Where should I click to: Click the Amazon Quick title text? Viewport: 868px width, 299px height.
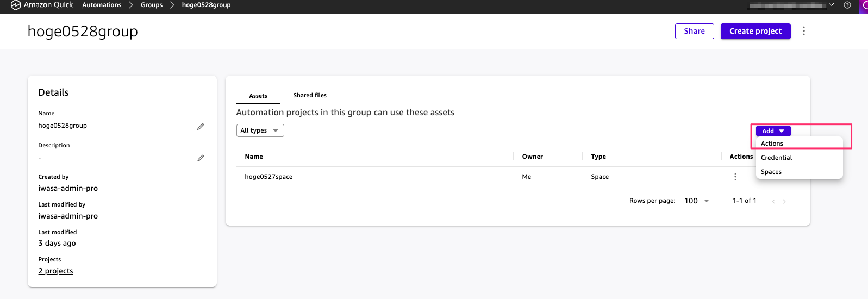pos(48,5)
